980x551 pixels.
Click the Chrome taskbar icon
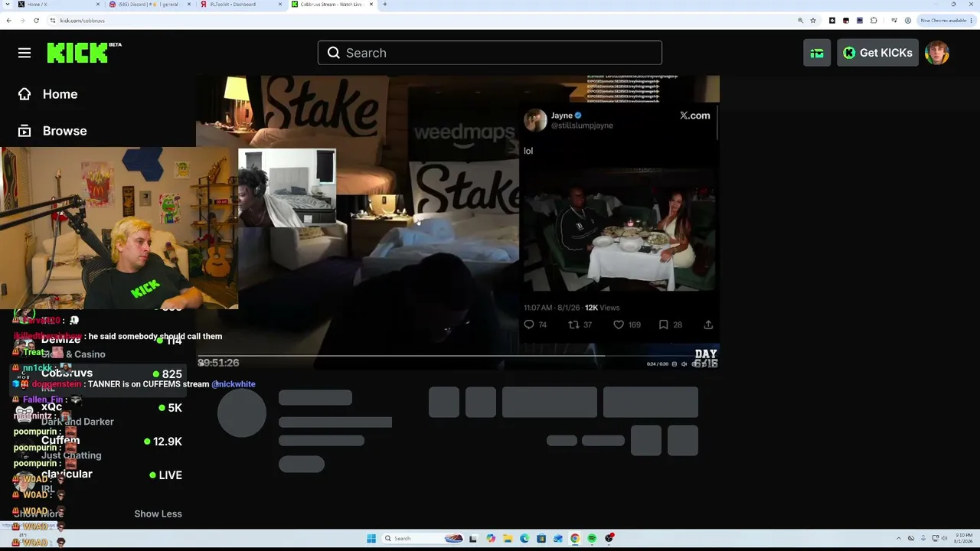click(575, 539)
